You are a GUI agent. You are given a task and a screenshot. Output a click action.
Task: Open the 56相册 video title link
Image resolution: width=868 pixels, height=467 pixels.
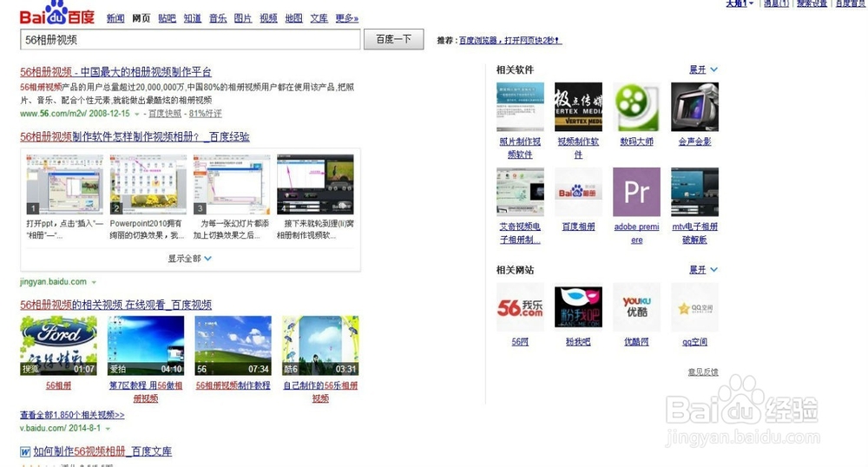58,385
